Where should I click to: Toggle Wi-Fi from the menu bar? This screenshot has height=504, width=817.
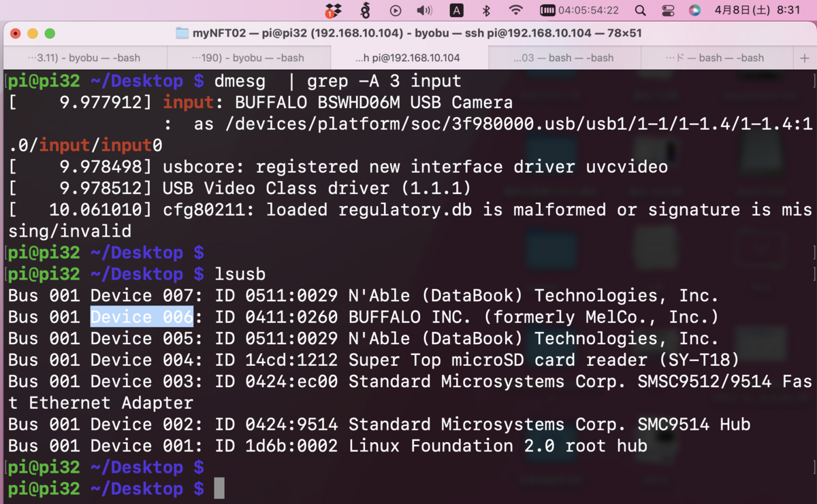tap(516, 10)
